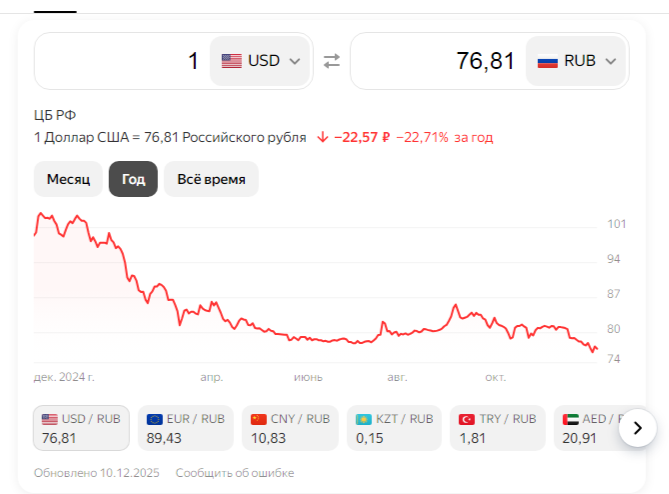Click the chart line peak near дек. 2024
The width and height of the screenshot is (669, 494).
[x=42, y=214]
